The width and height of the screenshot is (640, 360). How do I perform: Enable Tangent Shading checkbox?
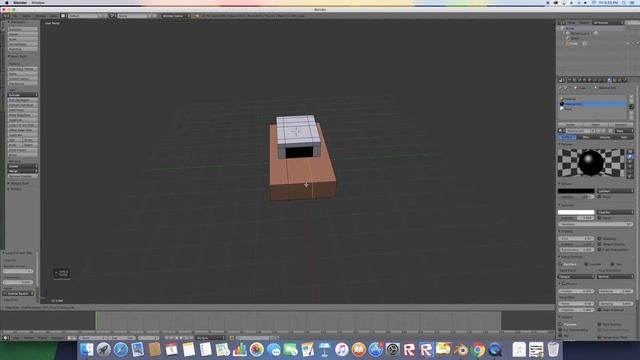tap(600, 244)
